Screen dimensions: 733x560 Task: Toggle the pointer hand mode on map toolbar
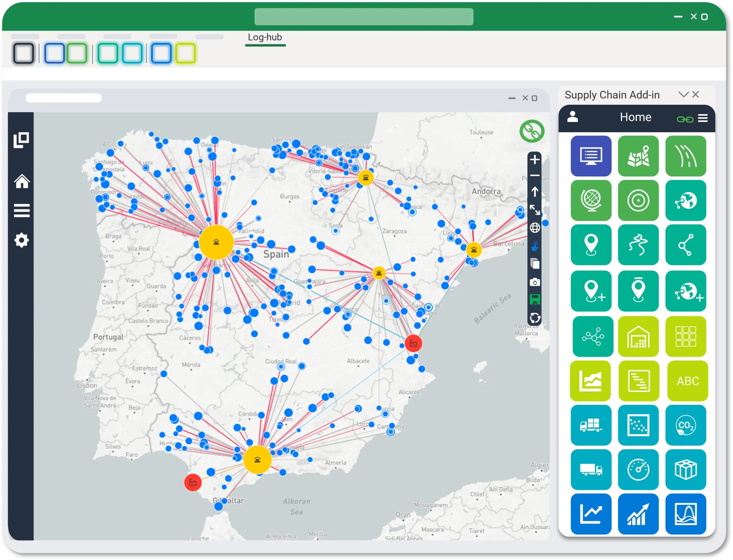point(535,246)
